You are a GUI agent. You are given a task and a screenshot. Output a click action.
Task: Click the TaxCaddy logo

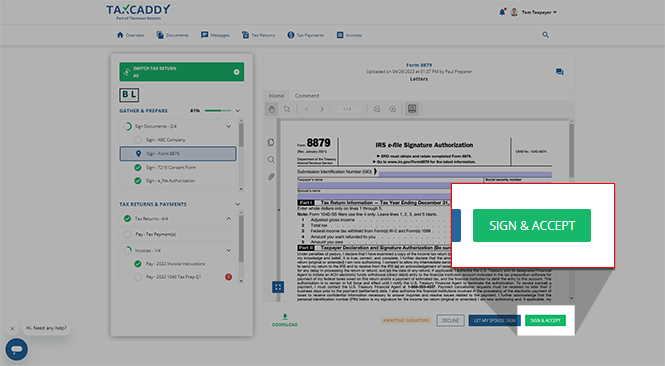pyautogui.click(x=138, y=11)
